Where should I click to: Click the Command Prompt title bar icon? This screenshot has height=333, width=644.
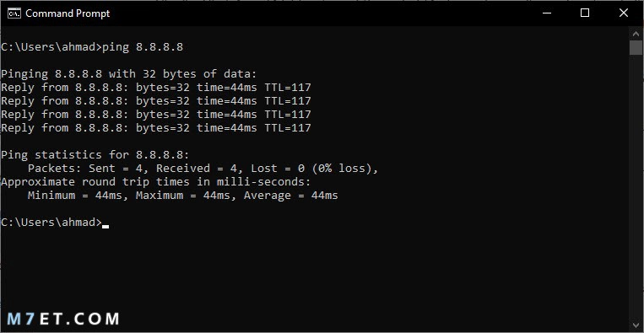click(14, 13)
